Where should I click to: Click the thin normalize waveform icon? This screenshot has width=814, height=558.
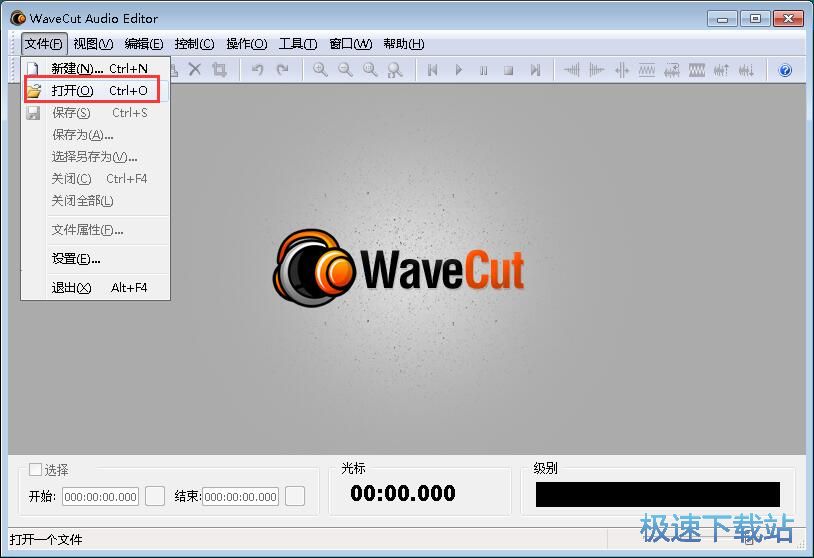coord(646,70)
